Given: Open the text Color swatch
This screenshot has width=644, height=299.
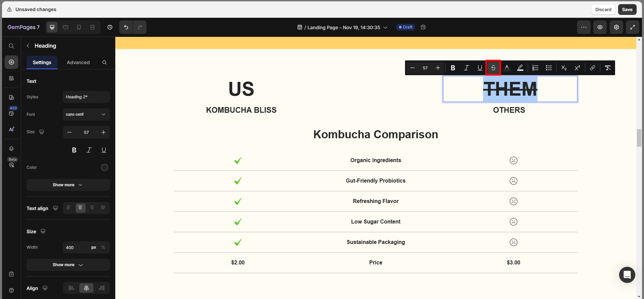Looking at the screenshot, I should [x=105, y=167].
